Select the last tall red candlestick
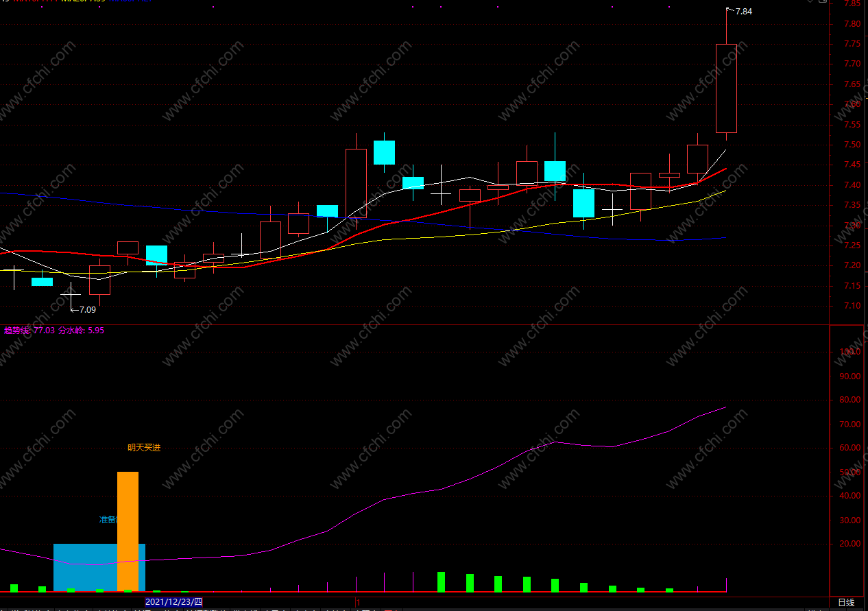This screenshot has width=868, height=611. click(726, 88)
